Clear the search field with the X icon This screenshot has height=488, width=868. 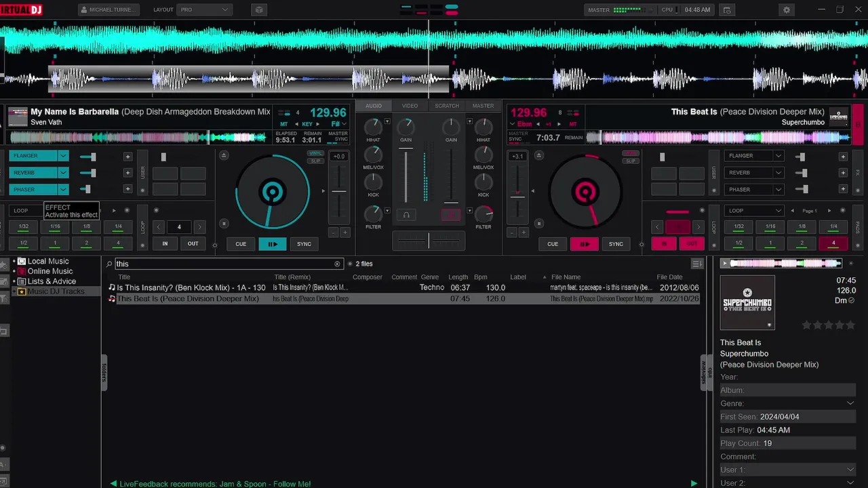tap(338, 264)
